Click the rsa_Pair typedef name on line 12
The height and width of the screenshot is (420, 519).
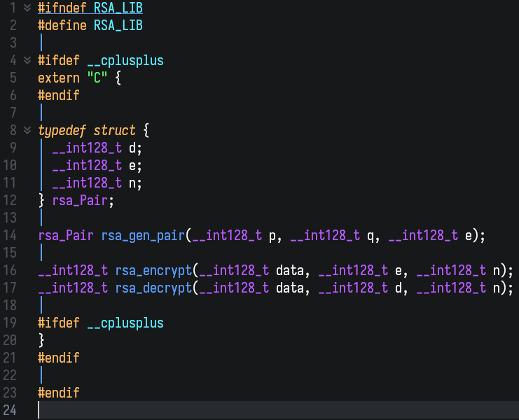[80, 201]
